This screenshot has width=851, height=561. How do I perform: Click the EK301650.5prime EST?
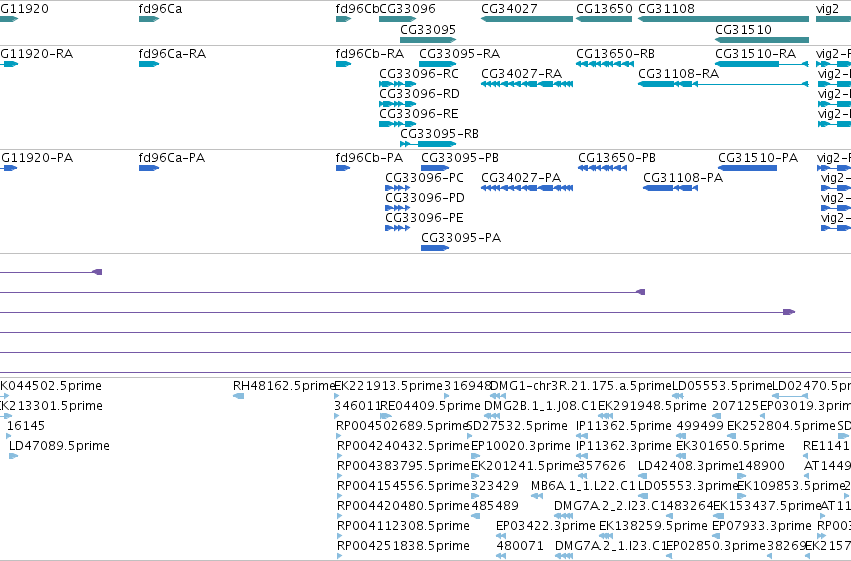[681, 456]
